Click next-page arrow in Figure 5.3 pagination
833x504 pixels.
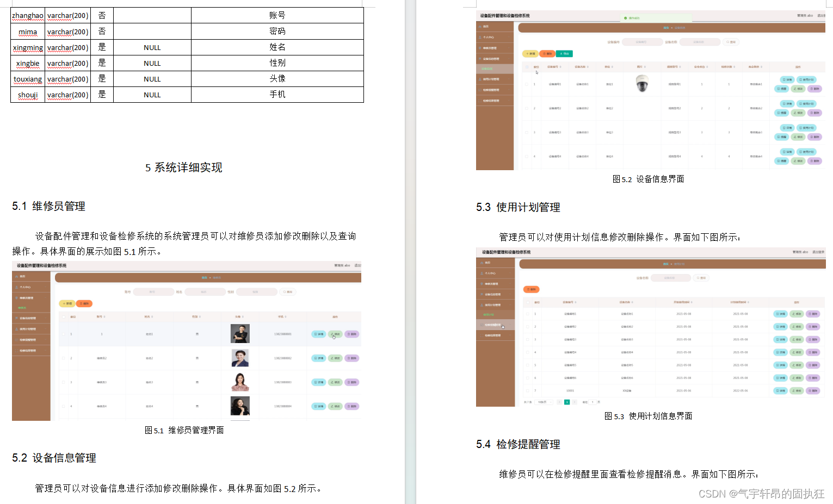click(575, 402)
